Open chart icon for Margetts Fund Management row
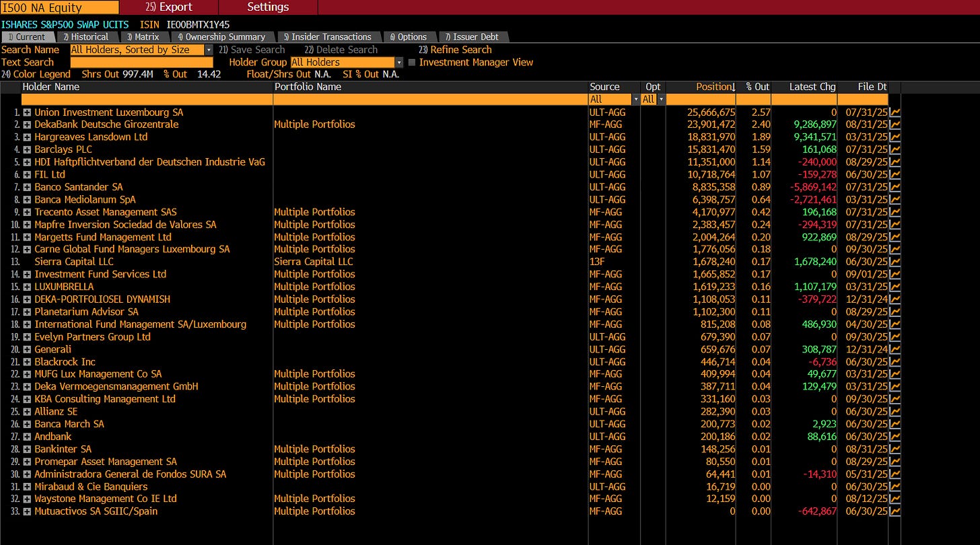 [895, 237]
